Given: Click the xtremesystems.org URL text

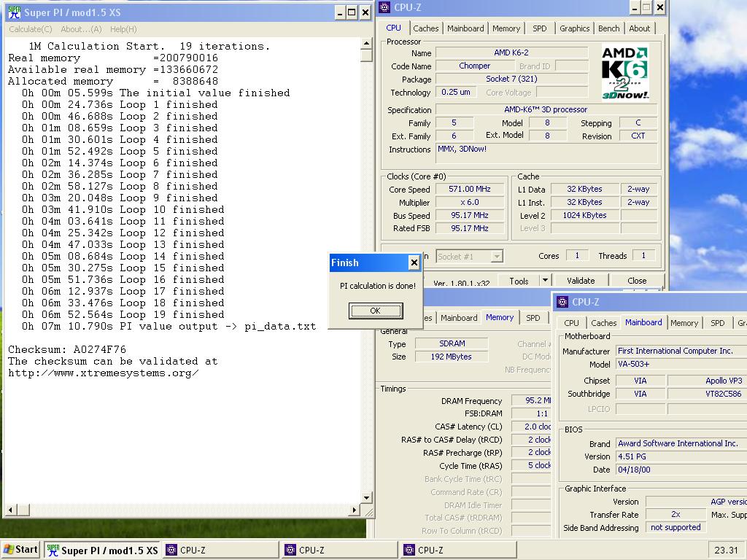Looking at the screenshot, I should click(x=104, y=373).
